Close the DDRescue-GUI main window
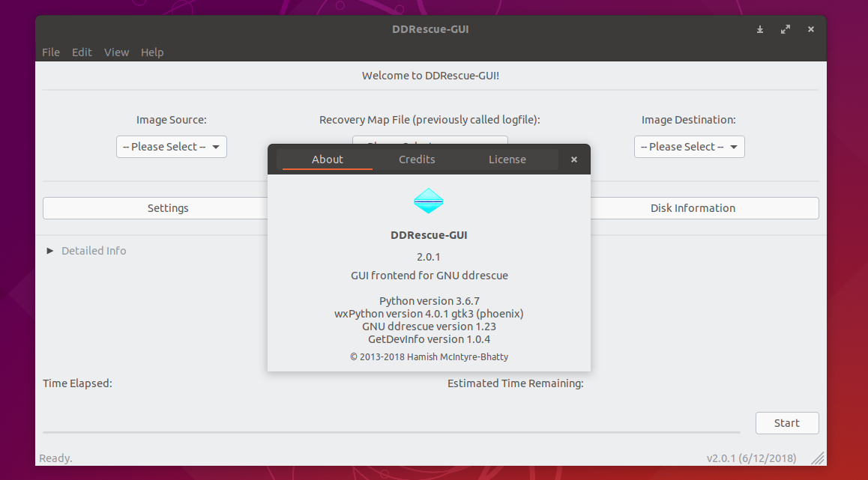The image size is (868, 480). click(x=811, y=29)
